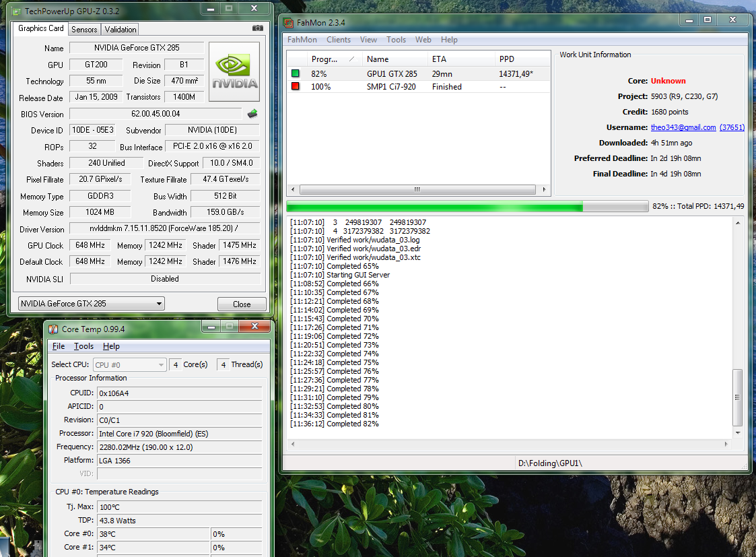Sort clients by the PPD column header

522,59
